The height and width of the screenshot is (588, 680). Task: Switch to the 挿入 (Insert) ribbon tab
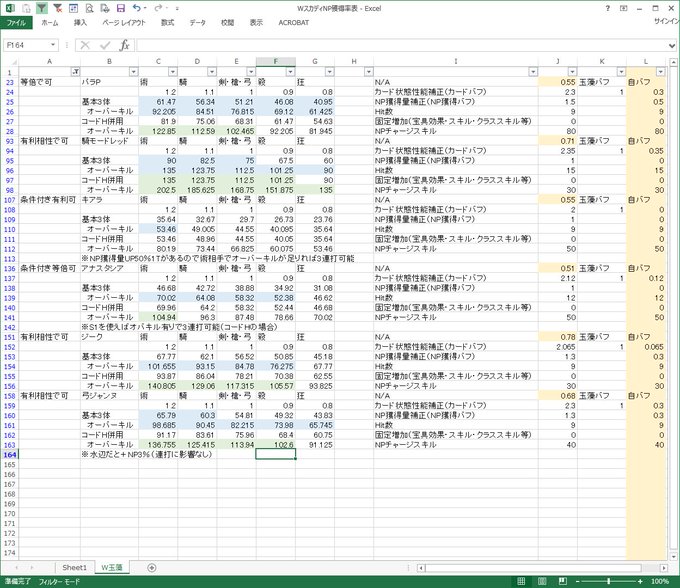[x=80, y=23]
